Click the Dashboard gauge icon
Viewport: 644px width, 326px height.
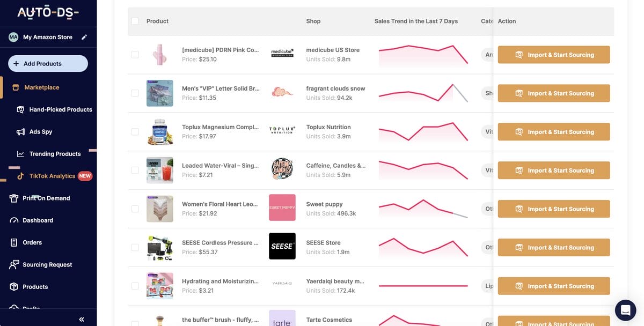tap(14, 220)
